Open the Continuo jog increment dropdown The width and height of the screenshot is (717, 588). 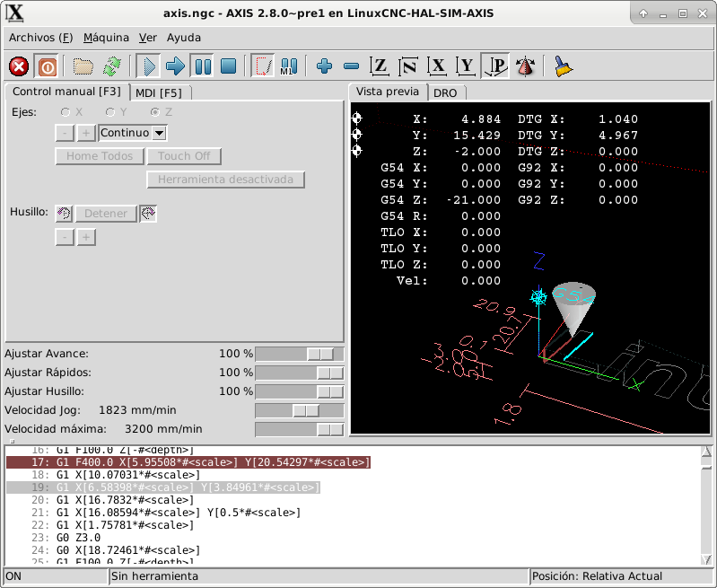(x=159, y=133)
